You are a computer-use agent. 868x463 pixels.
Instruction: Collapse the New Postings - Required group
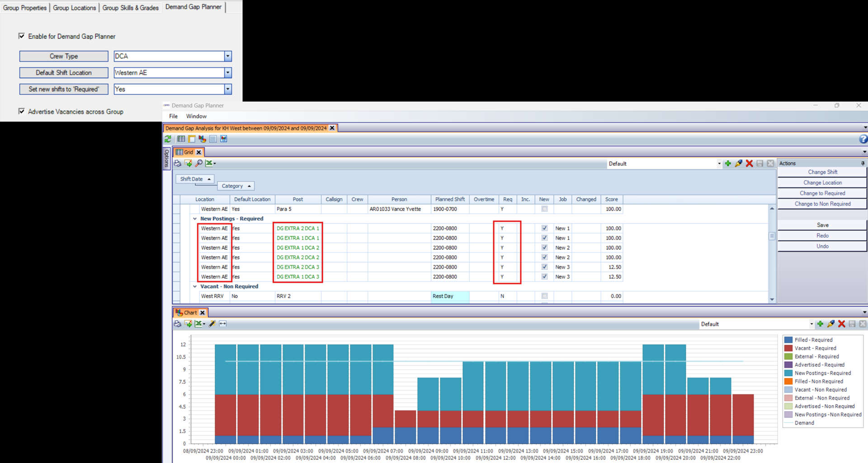coord(195,219)
